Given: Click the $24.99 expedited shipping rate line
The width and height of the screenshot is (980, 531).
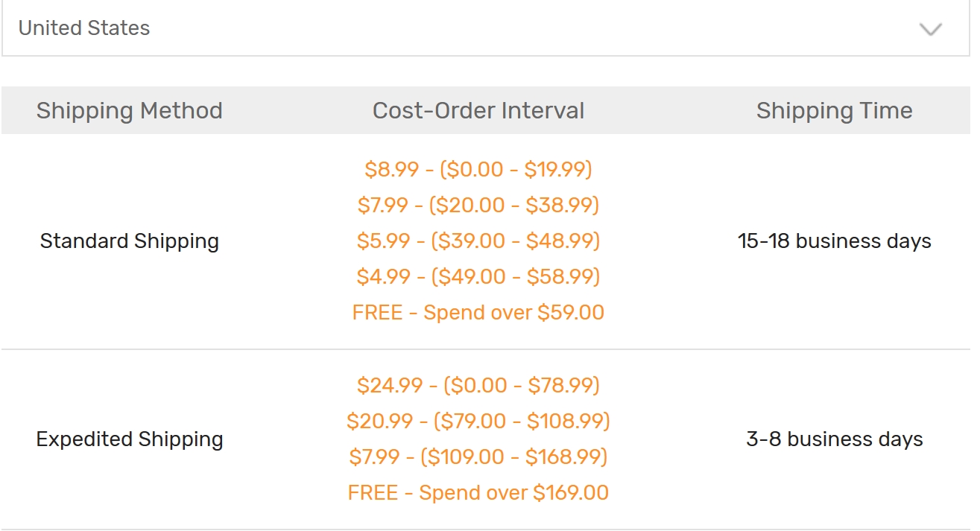Looking at the screenshot, I should pyautogui.click(x=478, y=385).
